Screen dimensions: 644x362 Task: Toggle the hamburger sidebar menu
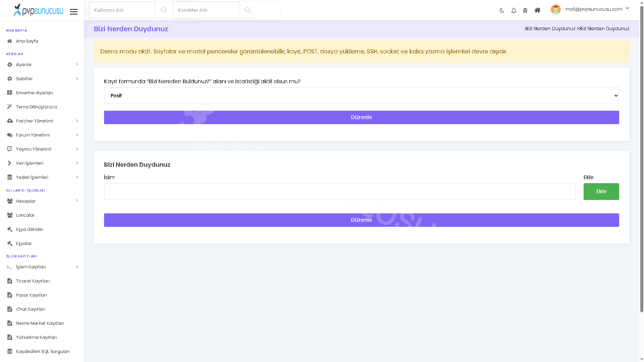click(x=74, y=12)
